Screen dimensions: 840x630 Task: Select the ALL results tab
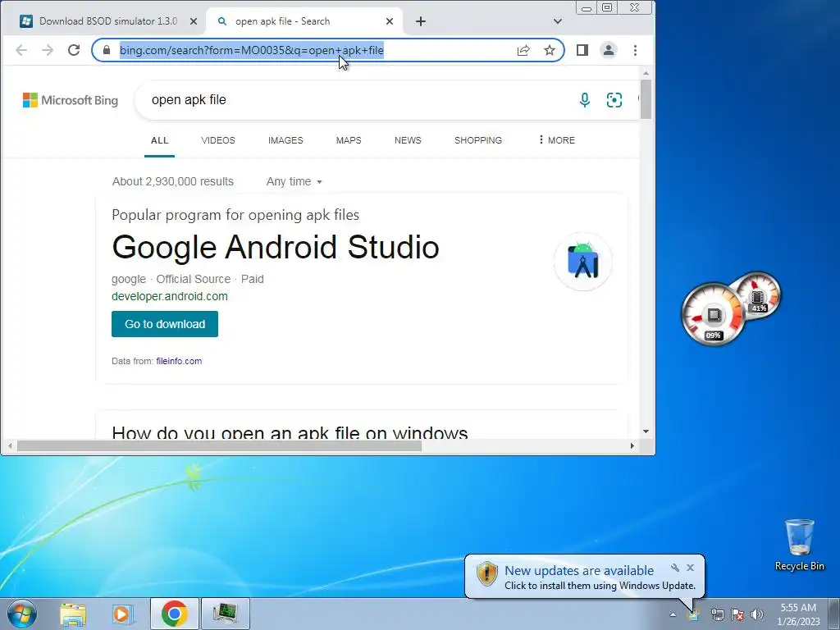[x=160, y=140]
